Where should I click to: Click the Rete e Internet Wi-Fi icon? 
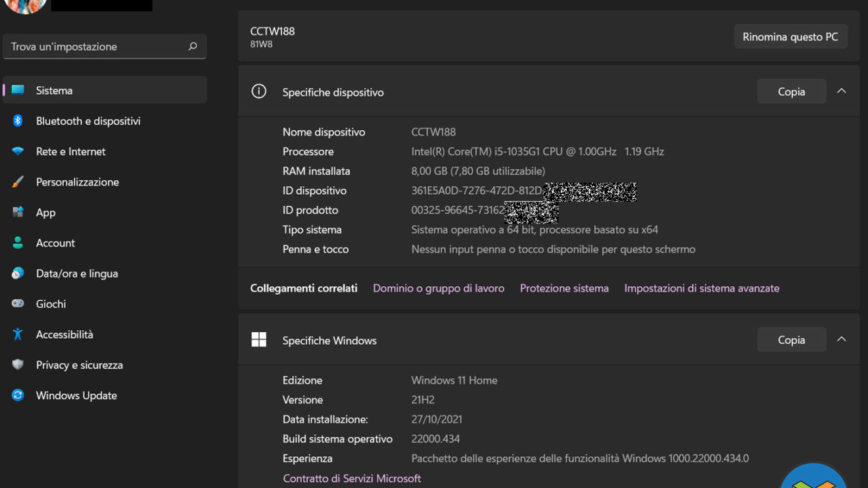click(18, 151)
